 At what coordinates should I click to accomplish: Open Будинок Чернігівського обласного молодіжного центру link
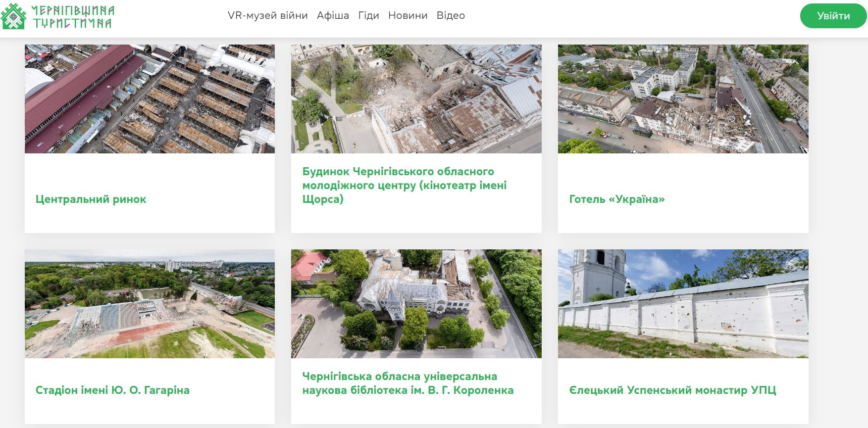(x=404, y=186)
